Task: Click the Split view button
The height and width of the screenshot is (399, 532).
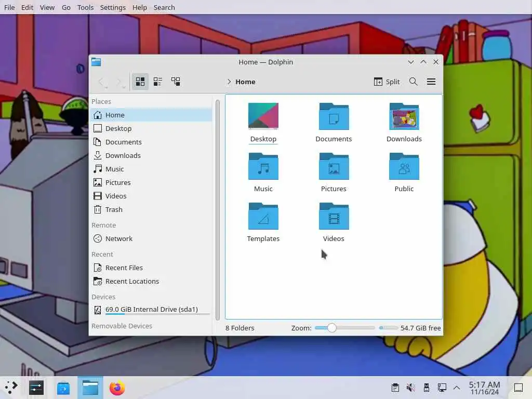Action: [x=387, y=82]
